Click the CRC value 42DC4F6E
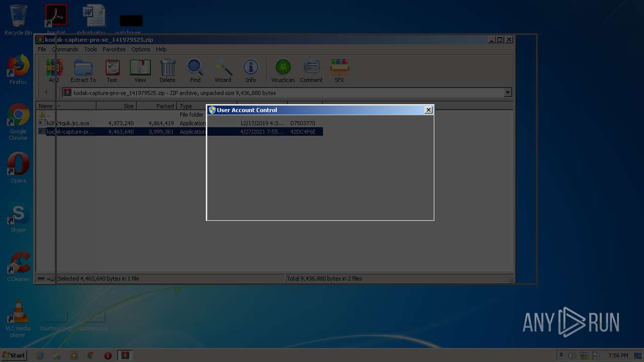Screen dimensions: 644x362 (x=303, y=132)
